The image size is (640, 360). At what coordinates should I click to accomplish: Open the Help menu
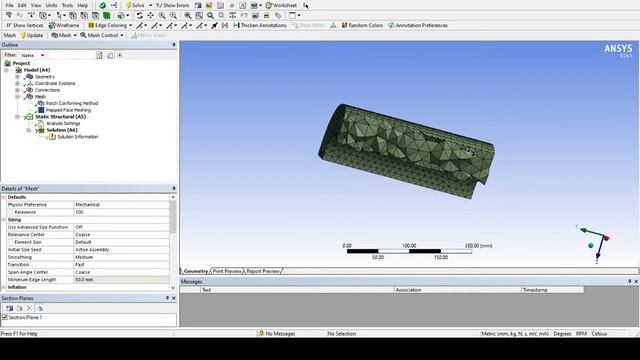pos(82,5)
